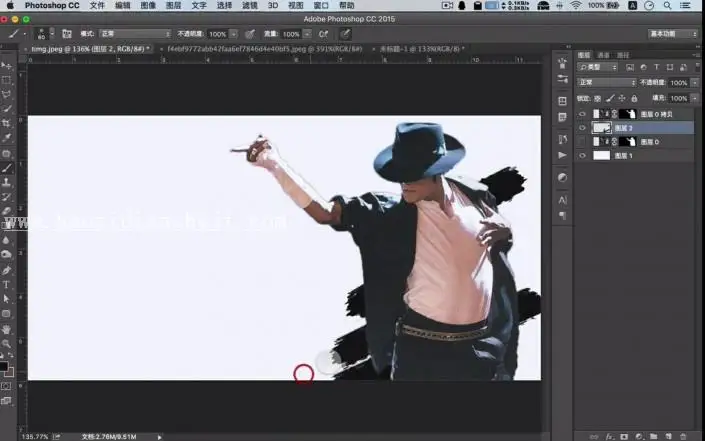Open layer opacity slider arrow
Viewport: 705px width, 441px height.
coord(695,82)
